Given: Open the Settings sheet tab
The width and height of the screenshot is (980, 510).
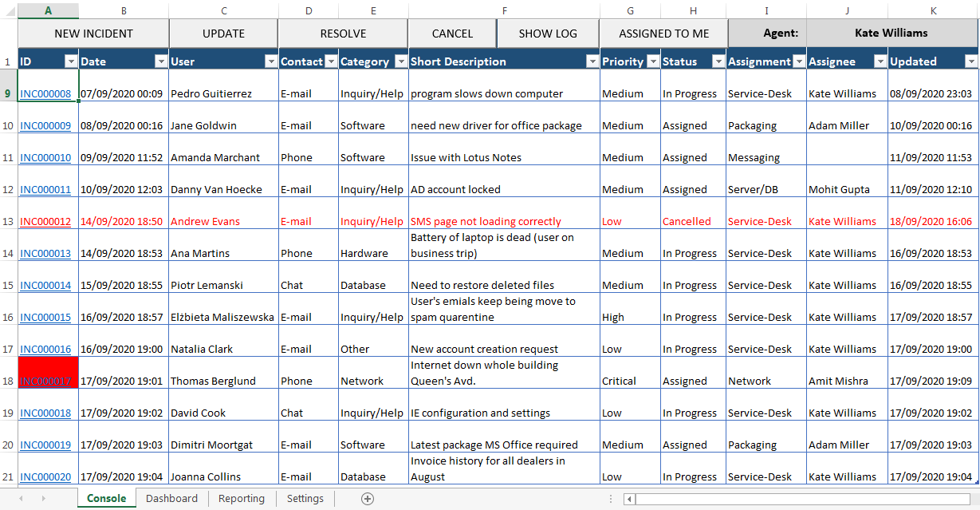Looking at the screenshot, I should pos(305,498).
